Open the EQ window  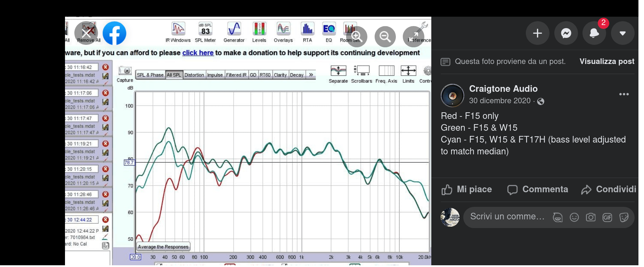click(x=329, y=33)
